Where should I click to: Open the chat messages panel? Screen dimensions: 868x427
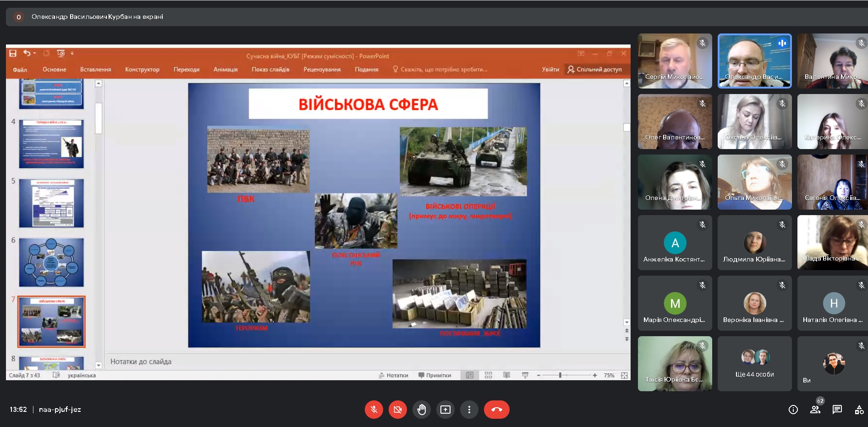click(837, 410)
